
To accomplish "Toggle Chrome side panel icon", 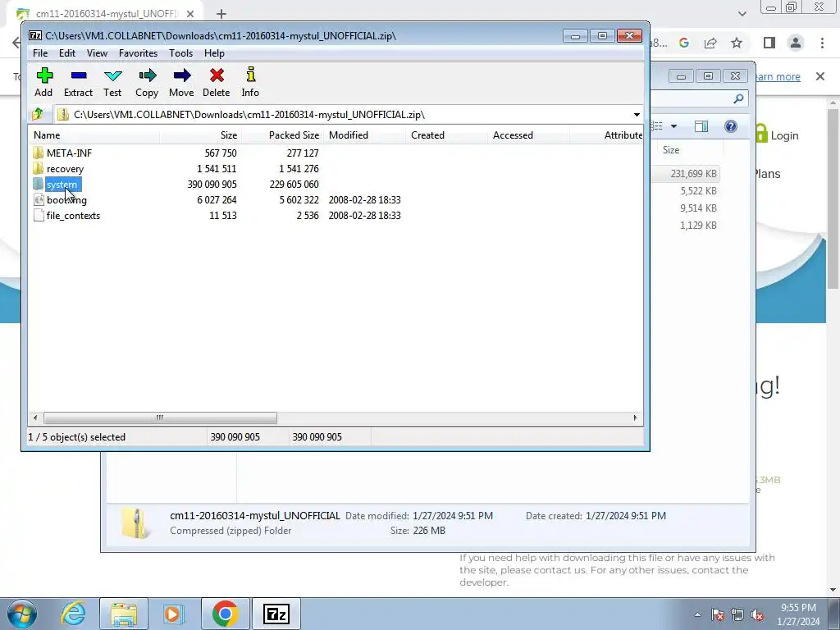I will pos(769,43).
